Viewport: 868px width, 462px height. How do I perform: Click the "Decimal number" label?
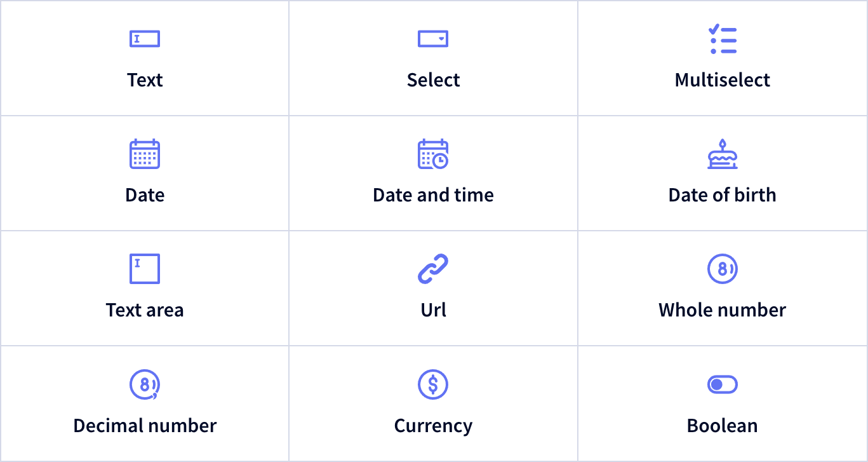(145, 425)
